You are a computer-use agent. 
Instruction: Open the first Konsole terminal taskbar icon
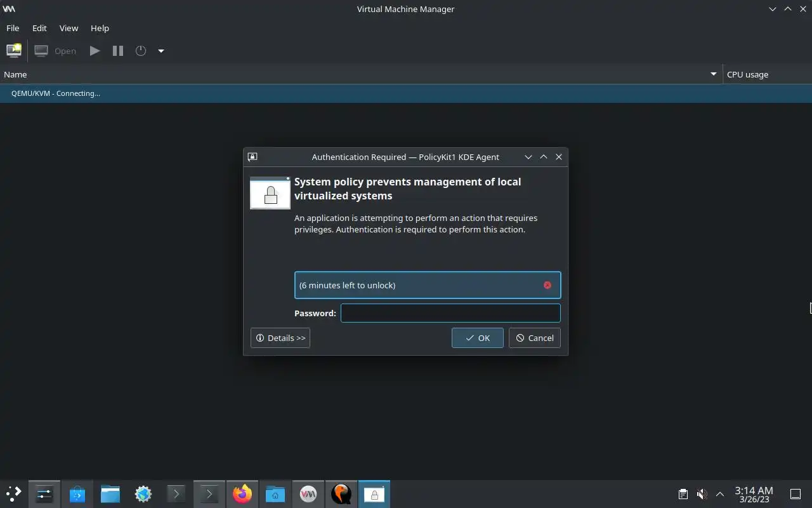tap(176, 494)
